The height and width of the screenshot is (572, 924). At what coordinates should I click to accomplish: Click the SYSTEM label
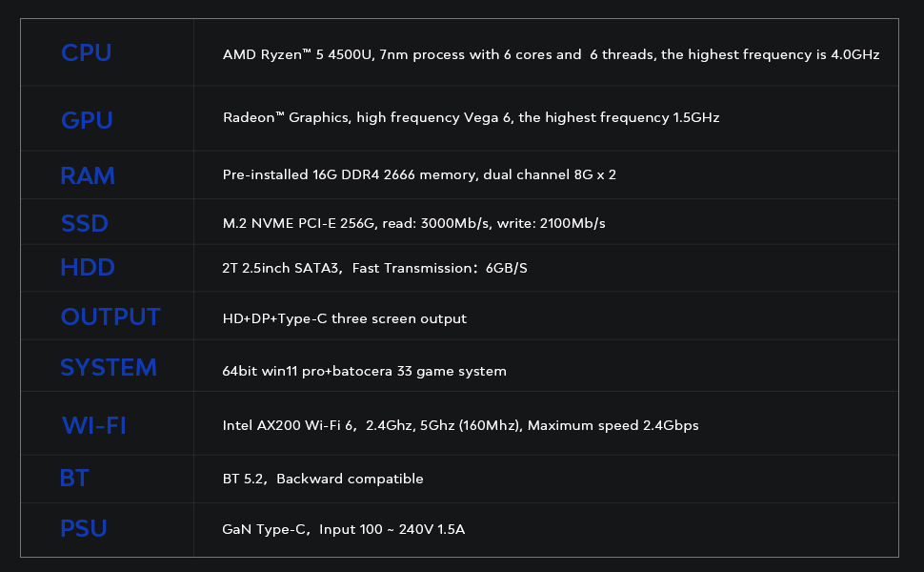(108, 368)
